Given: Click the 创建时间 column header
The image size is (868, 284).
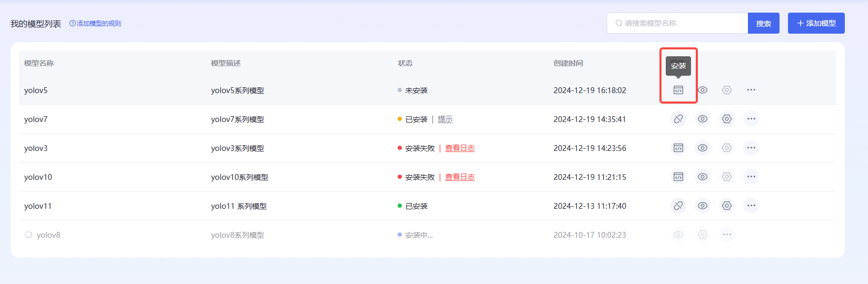Looking at the screenshot, I should [568, 63].
